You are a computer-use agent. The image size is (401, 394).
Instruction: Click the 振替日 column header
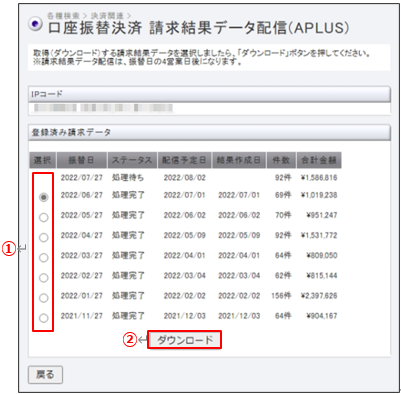(x=82, y=160)
